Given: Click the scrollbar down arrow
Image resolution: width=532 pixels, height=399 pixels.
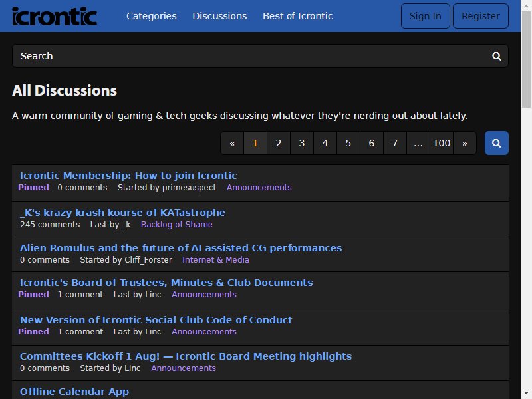Looking at the screenshot, I should (x=526, y=394).
